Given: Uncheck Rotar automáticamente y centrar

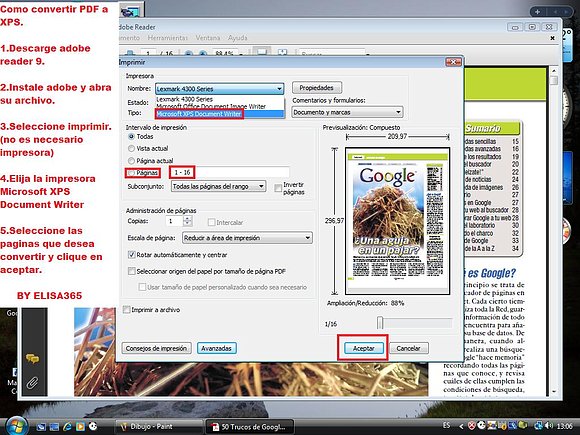Looking at the screenshot, I should pos(131,254).
